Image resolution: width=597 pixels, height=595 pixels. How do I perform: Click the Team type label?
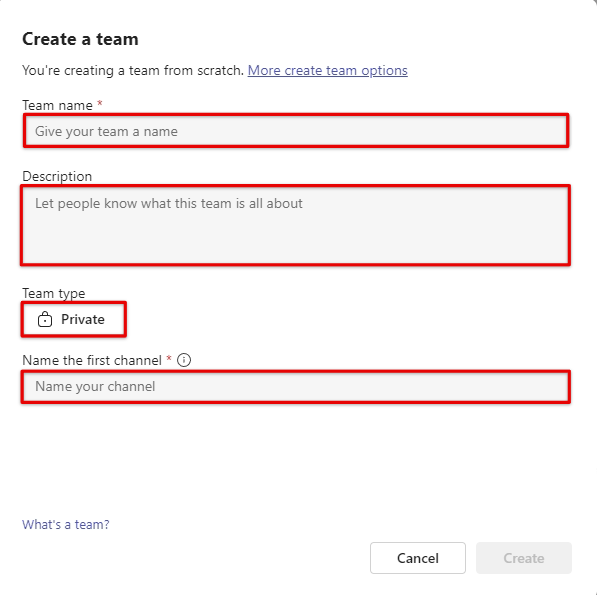[x=54, y=293]
